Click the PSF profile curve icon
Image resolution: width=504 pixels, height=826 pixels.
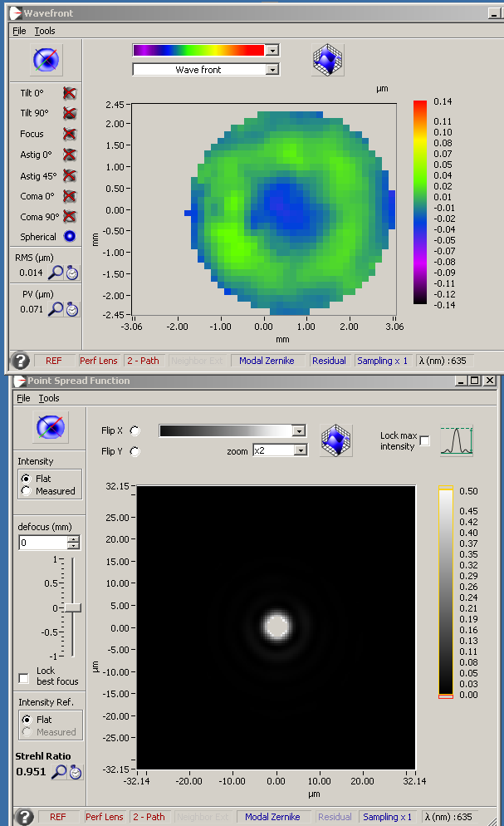457,441
